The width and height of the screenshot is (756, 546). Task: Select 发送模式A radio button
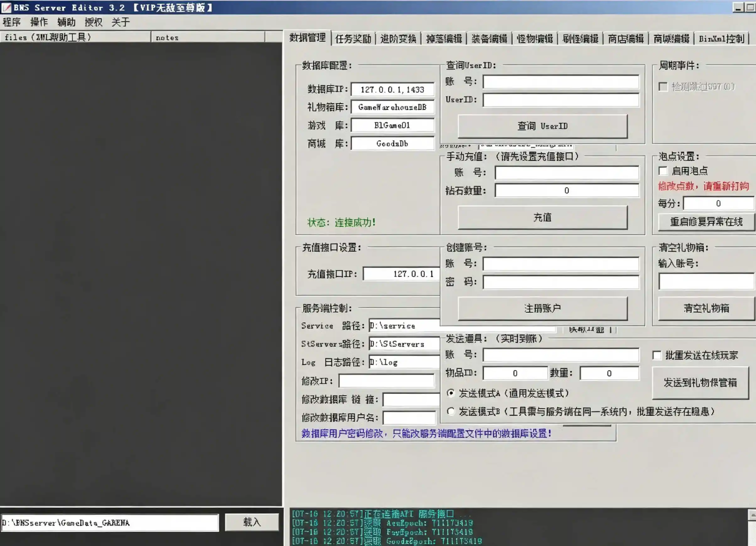click(451, 393)
